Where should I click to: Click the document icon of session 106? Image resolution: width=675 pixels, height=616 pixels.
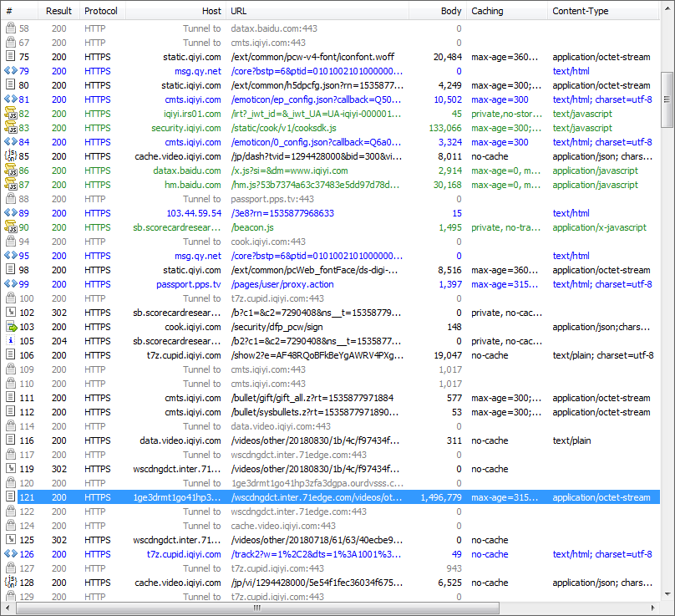click(11, 355)
